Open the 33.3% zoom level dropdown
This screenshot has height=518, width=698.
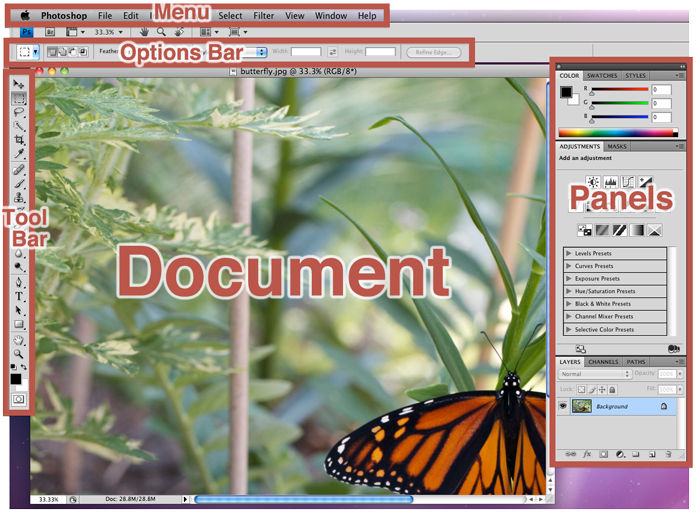tap(108, 32)
